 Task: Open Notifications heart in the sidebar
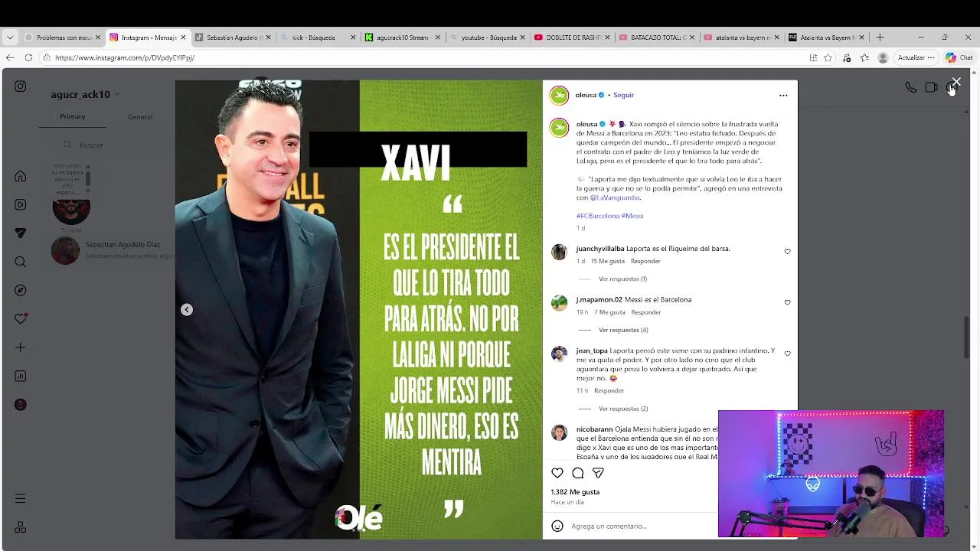(21, 319)
